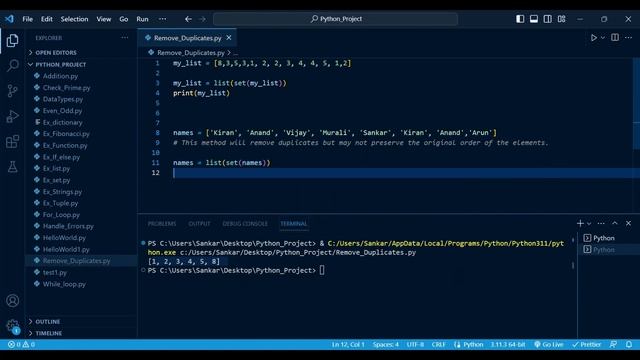
Task: Open the Explorer view in activity bar
Action: tap(12, 40)
